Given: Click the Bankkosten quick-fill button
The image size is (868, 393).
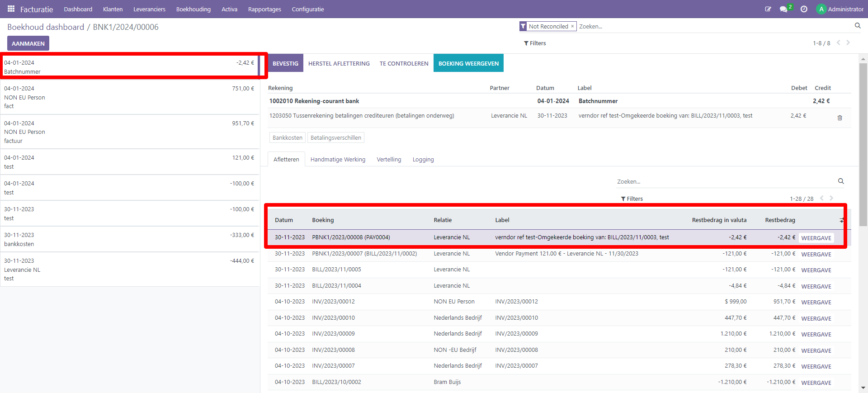Looking at the screenshot, I should pyautogui.click(x=287, y=138).
